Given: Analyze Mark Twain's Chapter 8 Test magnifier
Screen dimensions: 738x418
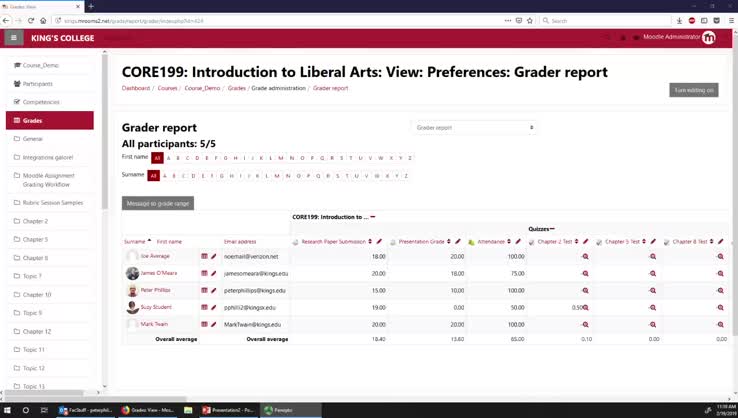Looking at the screenshot, I should tap(721, 324).
